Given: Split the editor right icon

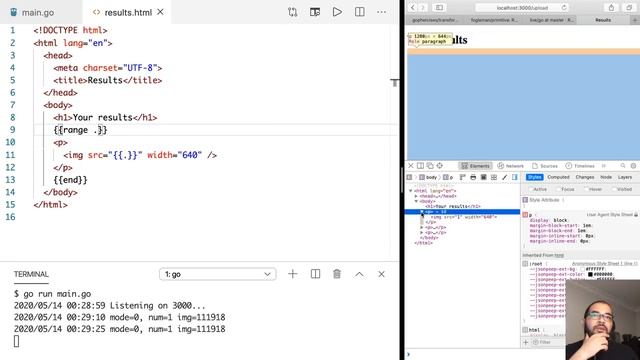Looking at the screenshot, I should (360, 12).
